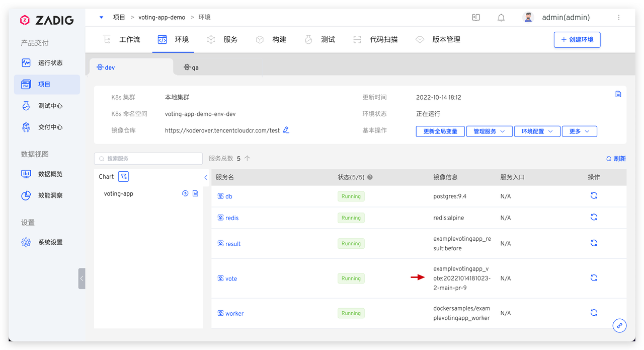Click the chart upload icon next to voting-app

tap(185, 193)
